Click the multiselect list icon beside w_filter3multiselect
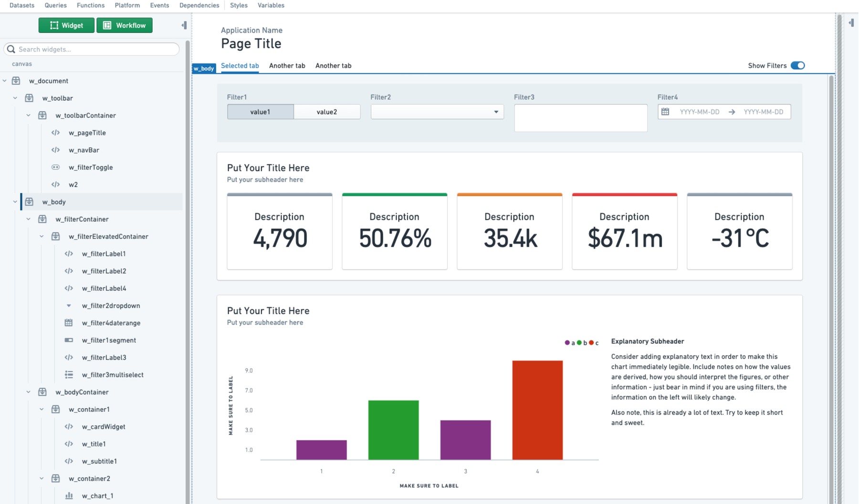859x504 pixels. (x=69, y=375)
